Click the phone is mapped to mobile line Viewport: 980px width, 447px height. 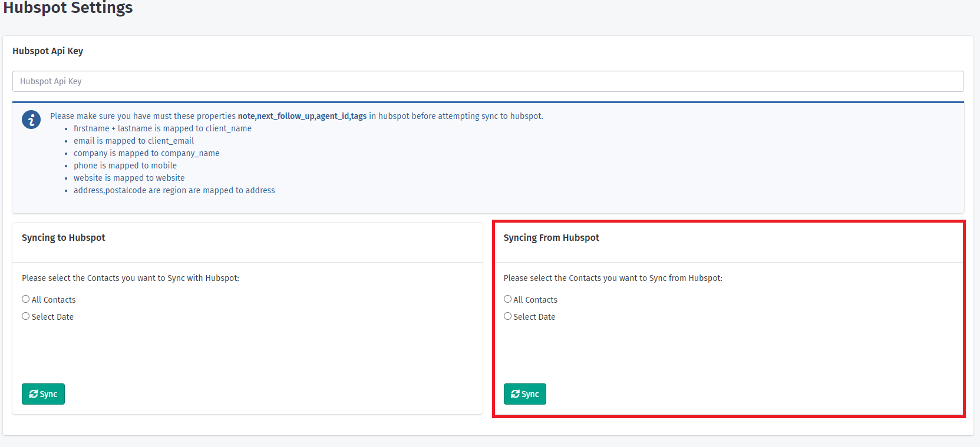coord(125,165)
